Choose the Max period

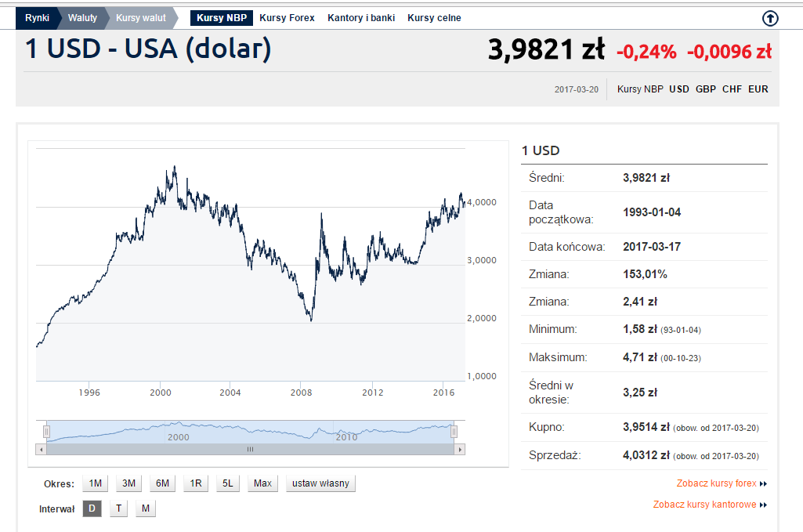click(262, 483)
